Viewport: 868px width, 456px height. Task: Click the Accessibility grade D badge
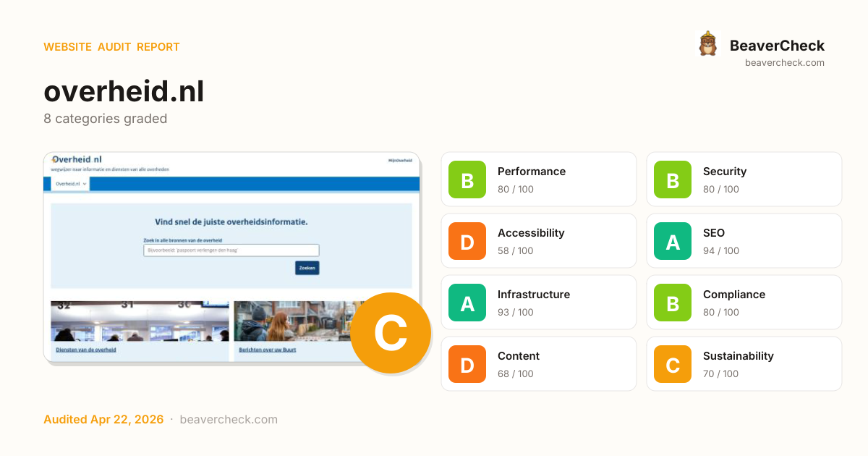click(x=467, y=241)
